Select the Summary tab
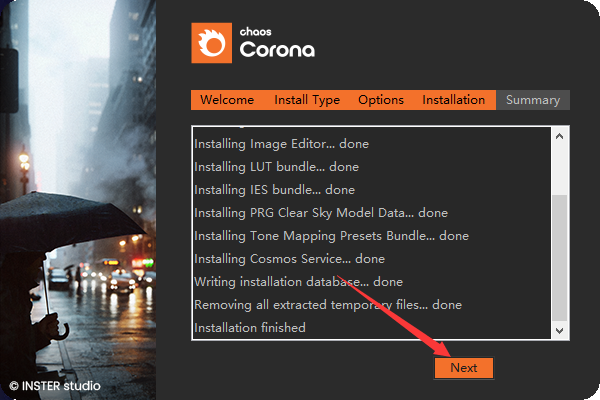The height and width of the screenshot is (400, 600). click(532, 100)
